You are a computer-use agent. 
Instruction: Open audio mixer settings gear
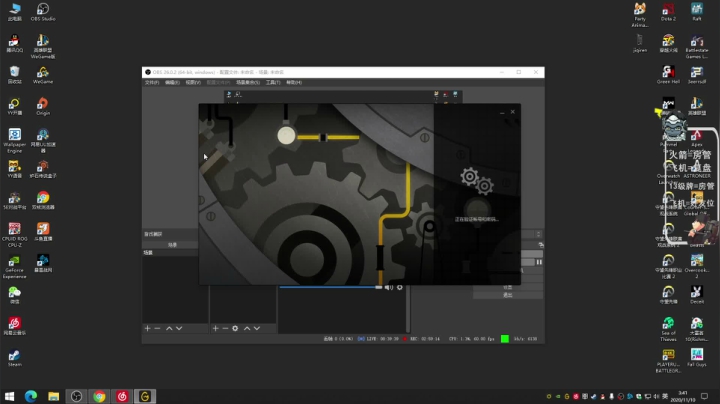pos(400,287)
